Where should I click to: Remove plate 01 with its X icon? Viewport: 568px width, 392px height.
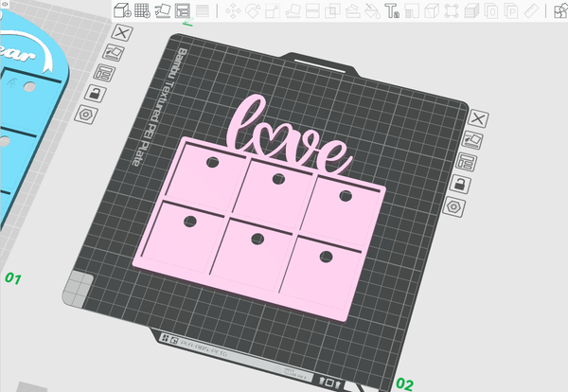122,33
